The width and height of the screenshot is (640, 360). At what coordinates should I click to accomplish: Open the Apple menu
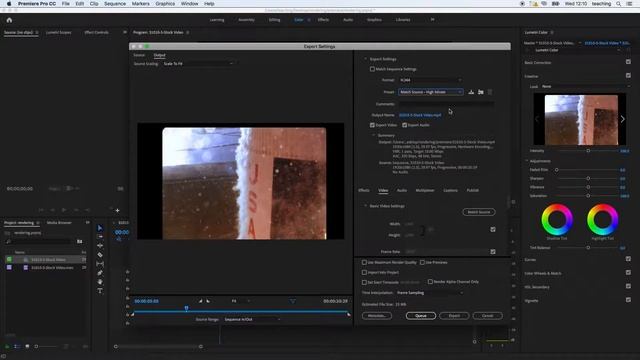coord(9,4)
